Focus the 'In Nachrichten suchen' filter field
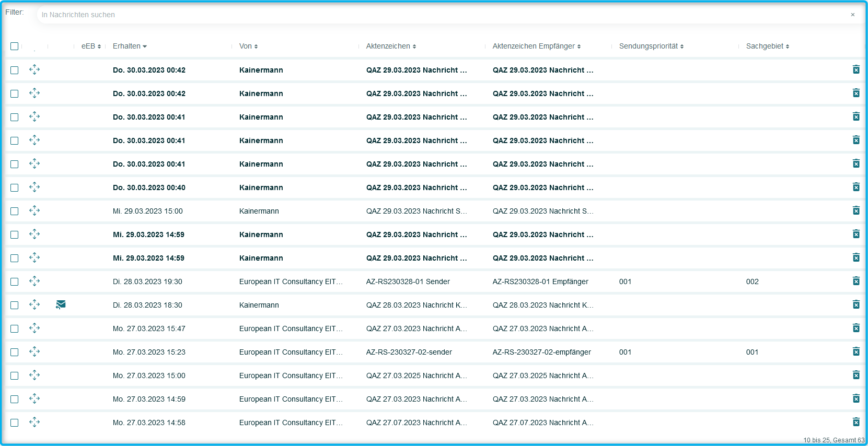This screenshot has height=446, width=868. tap(444, 15)
